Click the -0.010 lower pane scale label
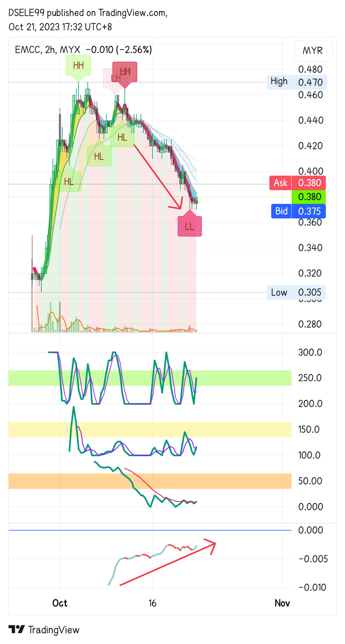Viewport: 345px width, 644px height. click(x=313, y=588)
